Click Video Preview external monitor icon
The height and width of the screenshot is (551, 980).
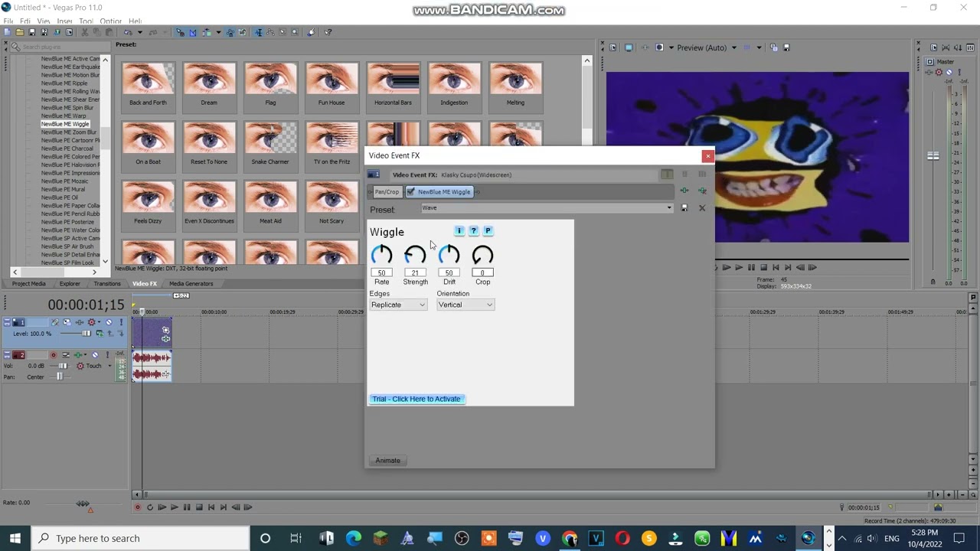click(629, 47)
